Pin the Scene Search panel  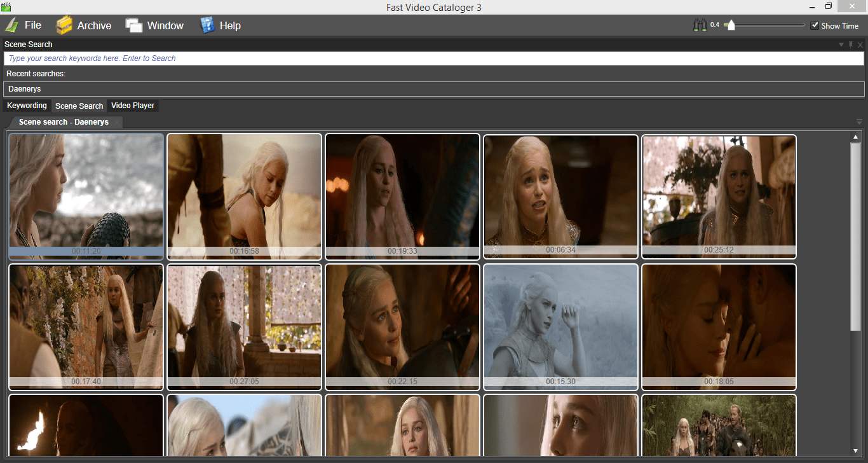851,45
